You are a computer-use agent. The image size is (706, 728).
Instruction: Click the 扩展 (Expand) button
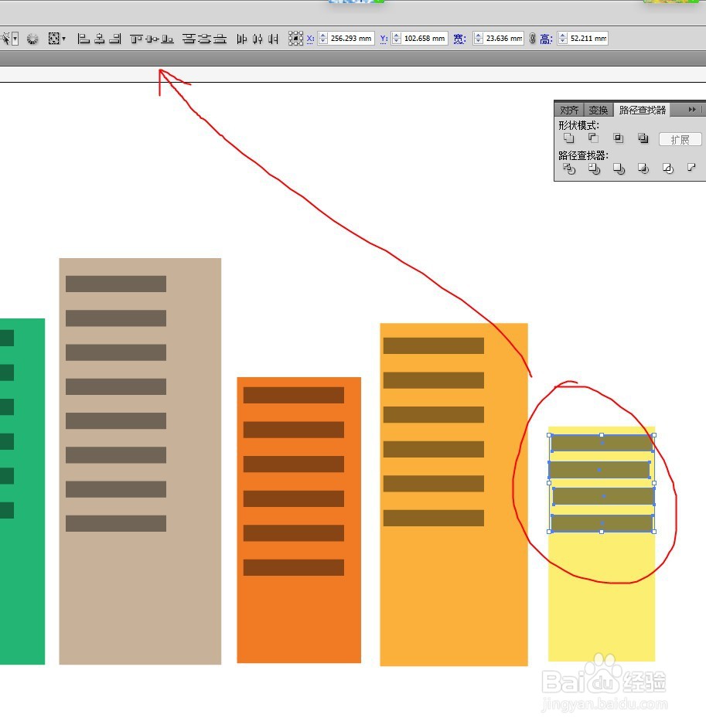[680, 139]
